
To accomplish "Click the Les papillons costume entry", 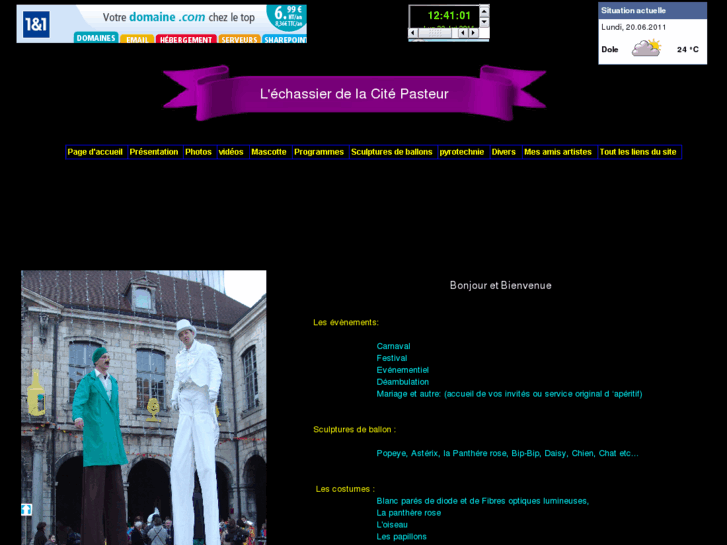I will coord(401,537).
